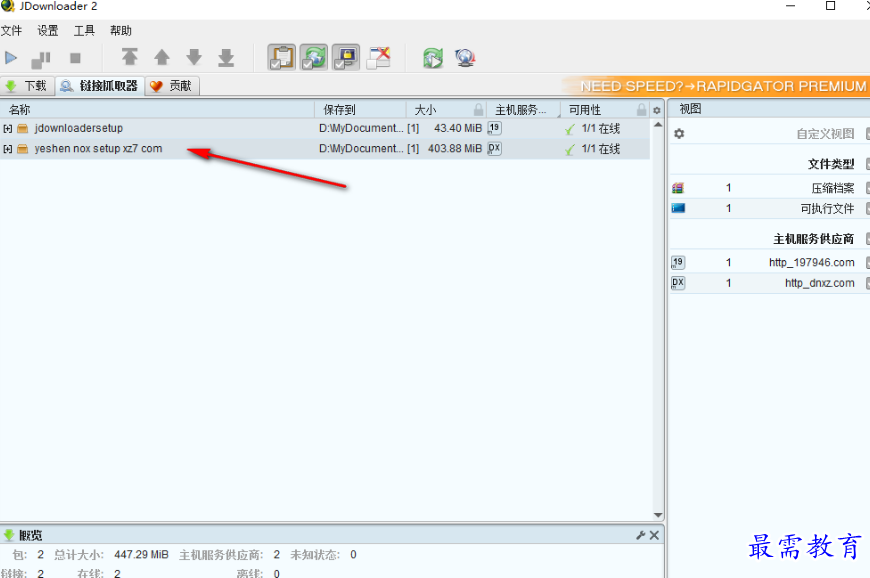
Task: Click the 概览 panel green arrow icon
Action: (x=8, y=535)
